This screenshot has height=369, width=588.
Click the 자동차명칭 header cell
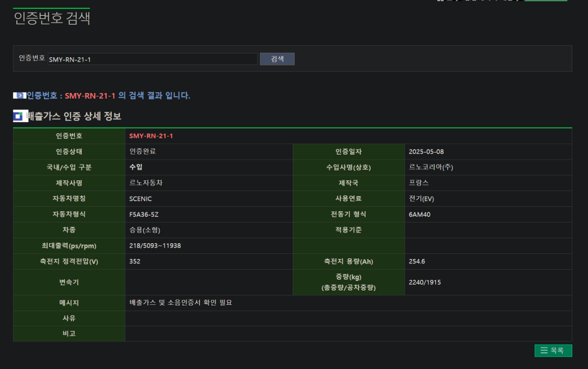pos(69,199)
